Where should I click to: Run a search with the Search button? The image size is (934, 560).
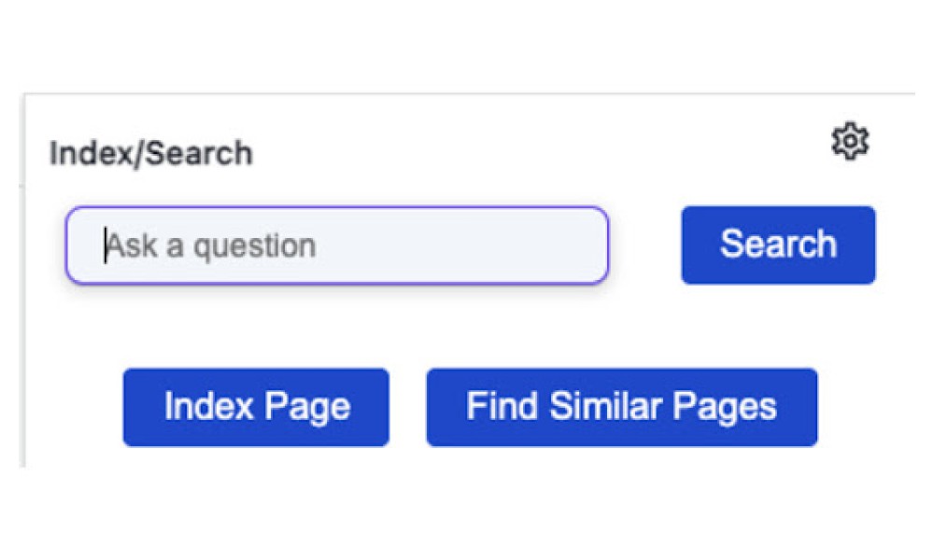click(779, 245)
